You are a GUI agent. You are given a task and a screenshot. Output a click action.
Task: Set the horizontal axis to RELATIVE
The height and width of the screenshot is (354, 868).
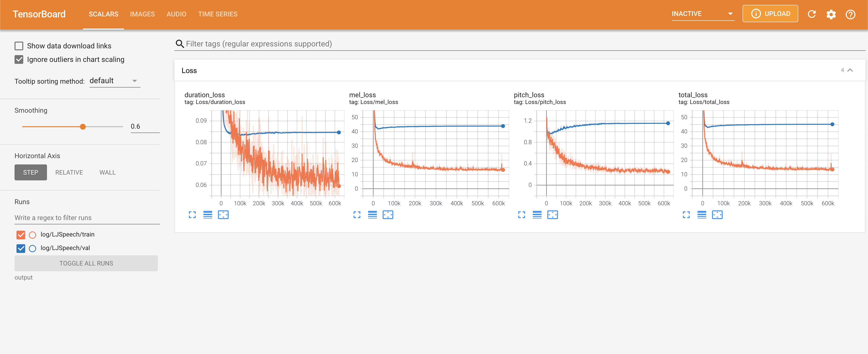pos(69,172)
